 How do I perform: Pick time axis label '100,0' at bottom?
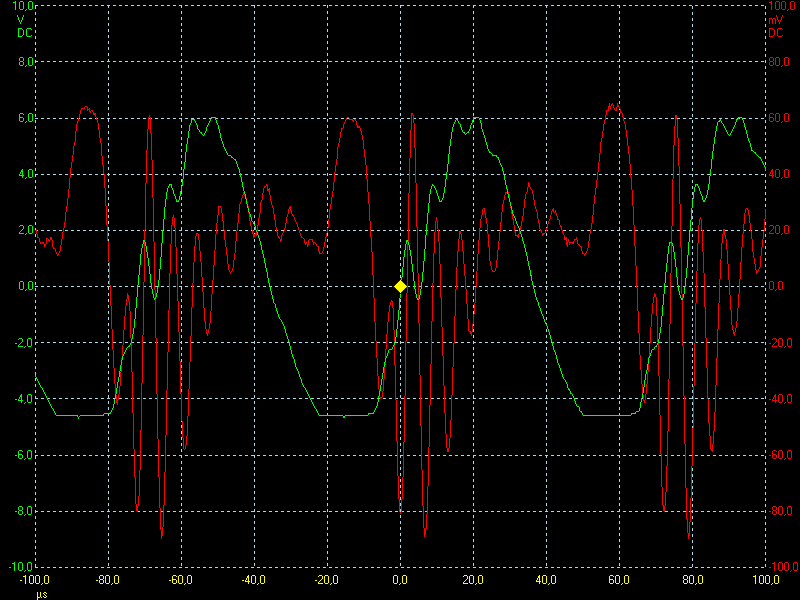tap(765, 580)
